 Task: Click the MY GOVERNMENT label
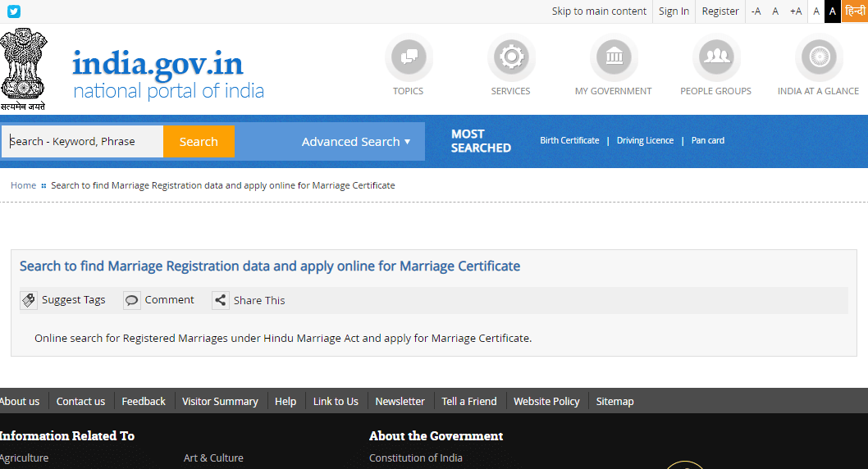coord(614,91)
